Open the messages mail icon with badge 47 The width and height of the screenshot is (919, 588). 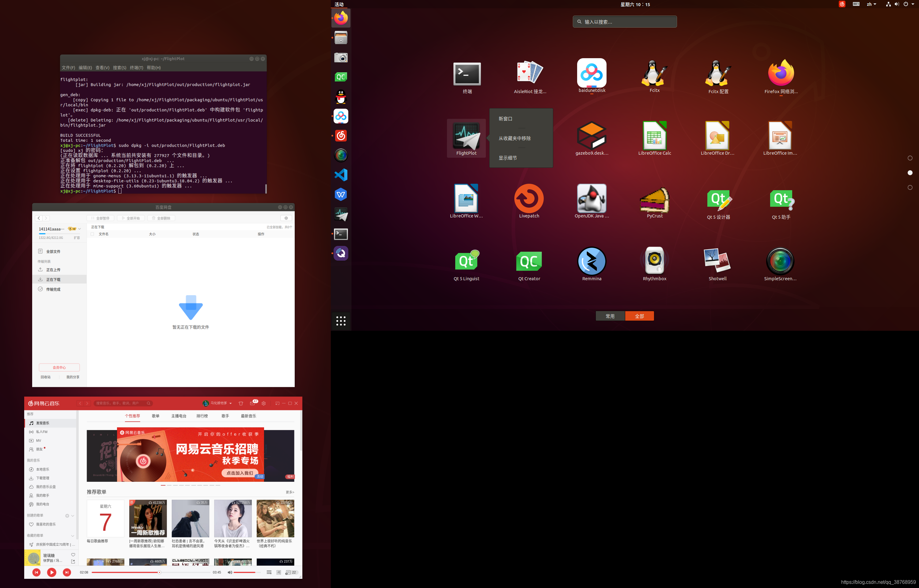click(x=252, y=403)
